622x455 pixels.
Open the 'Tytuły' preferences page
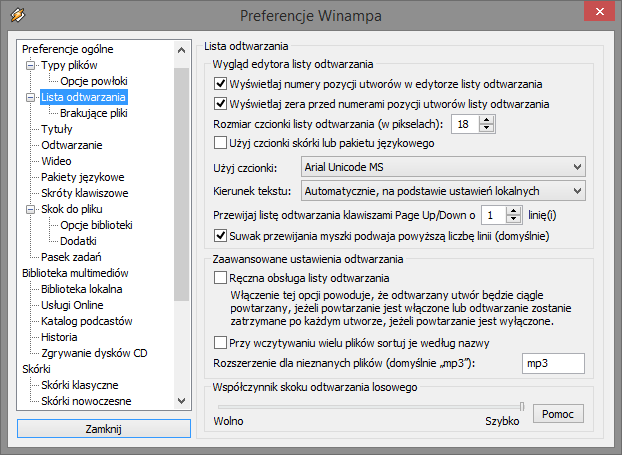pyautogui.click(x=57, y=129)
